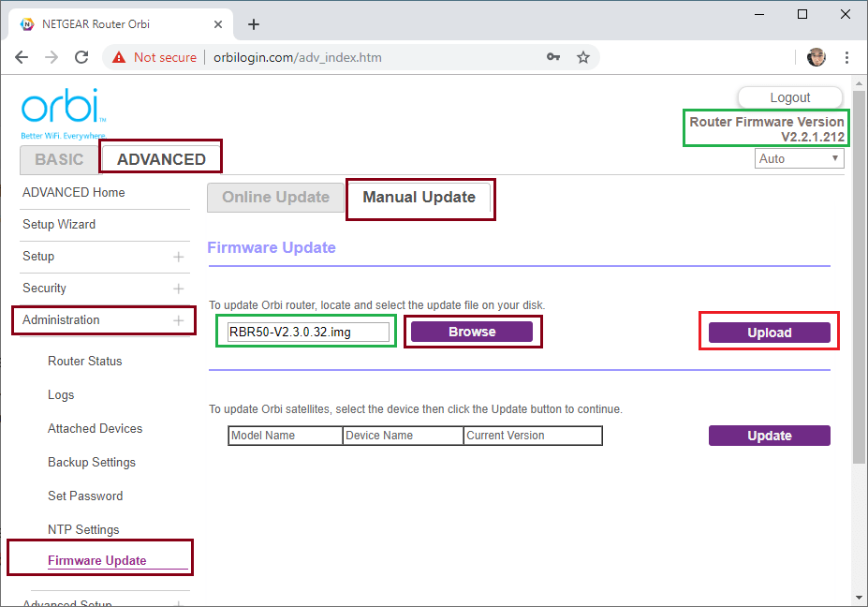Switch to the BASIC tab
Screen dimensions: 868x607
(x=59, y=159)
